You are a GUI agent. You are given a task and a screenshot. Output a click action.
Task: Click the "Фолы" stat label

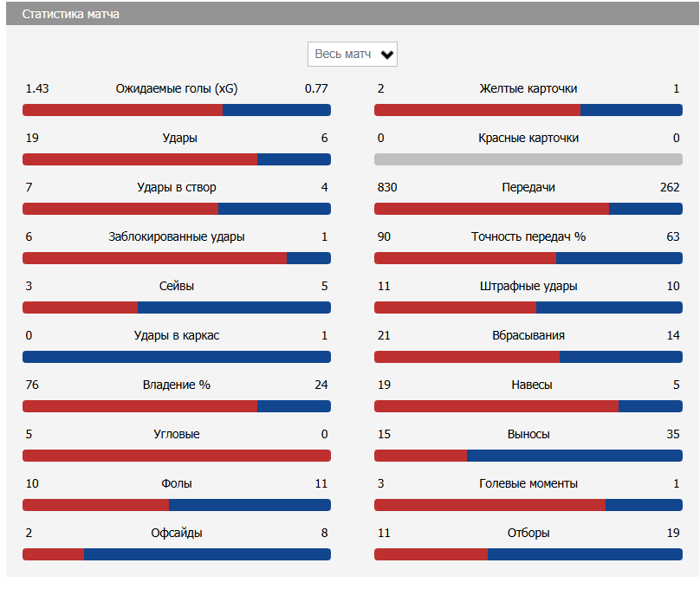177,483
